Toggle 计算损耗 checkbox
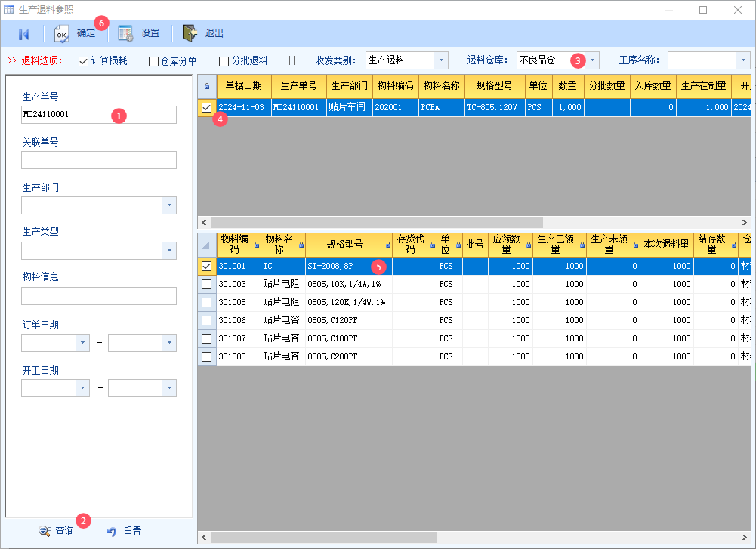This screenshot has width=756, height=549. click(83, 61)
